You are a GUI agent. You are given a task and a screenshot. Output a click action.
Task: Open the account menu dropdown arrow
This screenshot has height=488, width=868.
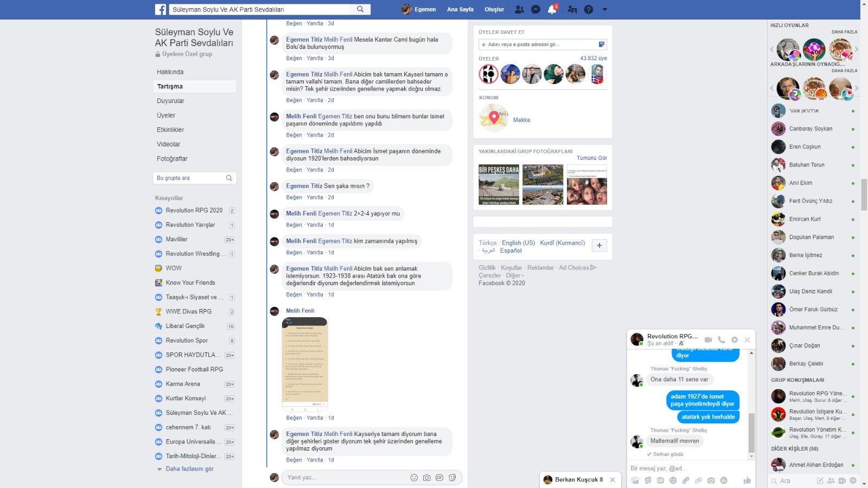point(605,9)
